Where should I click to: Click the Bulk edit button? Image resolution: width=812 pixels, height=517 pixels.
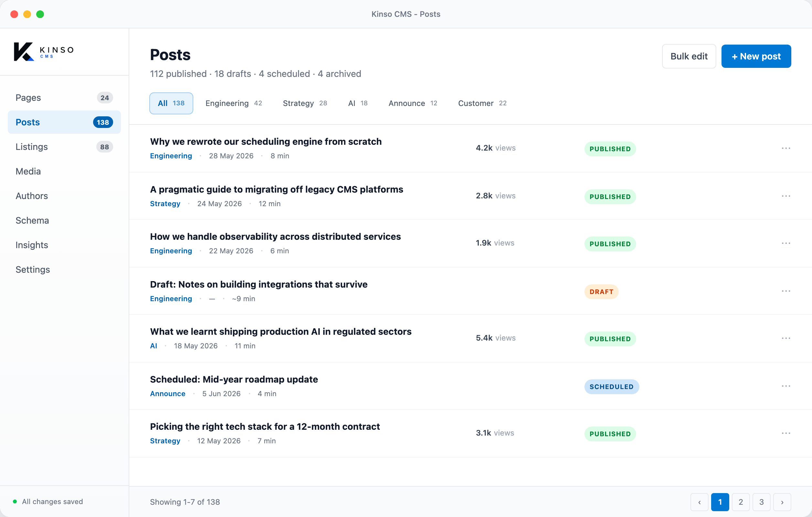(689, 56)
